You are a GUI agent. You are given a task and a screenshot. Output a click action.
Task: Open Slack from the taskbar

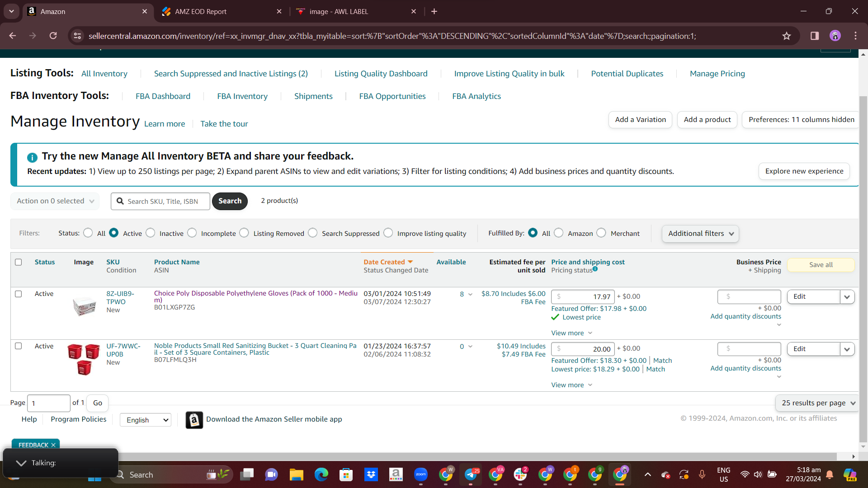pos(520,474)
